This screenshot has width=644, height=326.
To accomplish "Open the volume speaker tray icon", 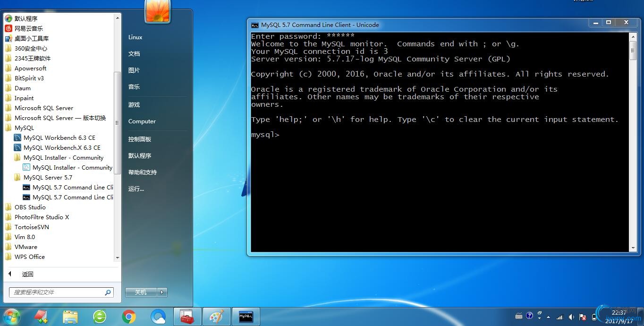I will [571, 317].
